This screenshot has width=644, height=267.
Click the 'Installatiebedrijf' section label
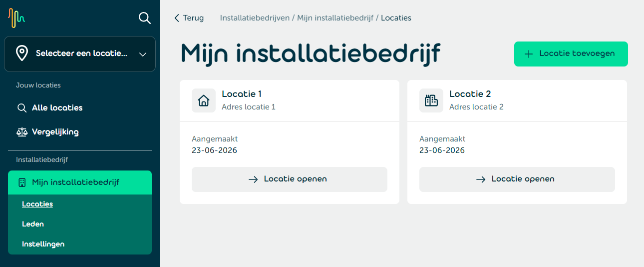42,160
